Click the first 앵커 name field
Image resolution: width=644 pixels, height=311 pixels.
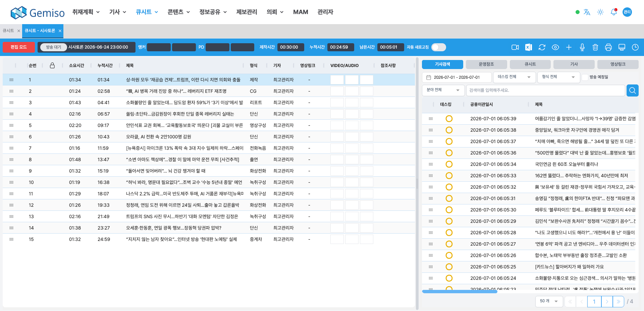click(159, 47)
